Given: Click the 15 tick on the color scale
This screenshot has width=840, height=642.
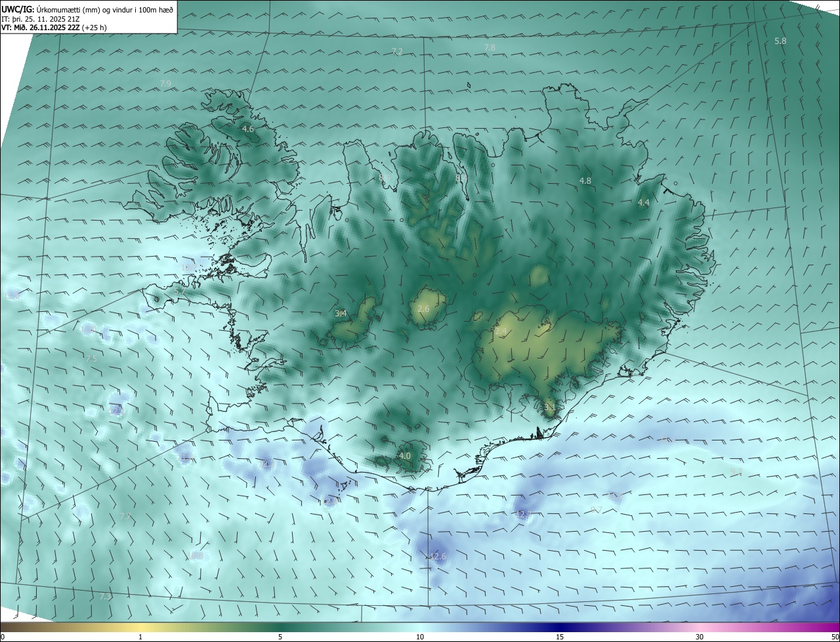Looking at the screenshot, I should [560, 637].
